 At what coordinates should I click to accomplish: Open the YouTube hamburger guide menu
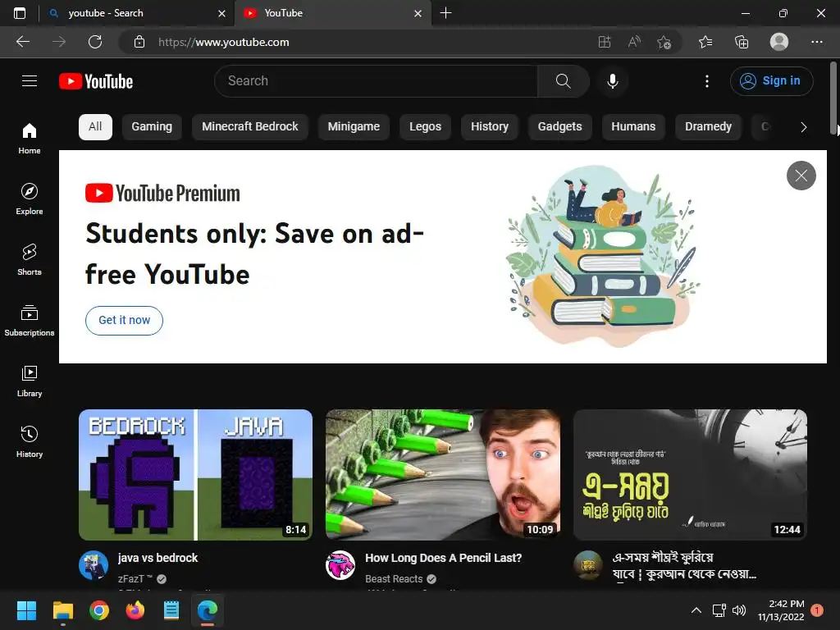click(30, 81)
